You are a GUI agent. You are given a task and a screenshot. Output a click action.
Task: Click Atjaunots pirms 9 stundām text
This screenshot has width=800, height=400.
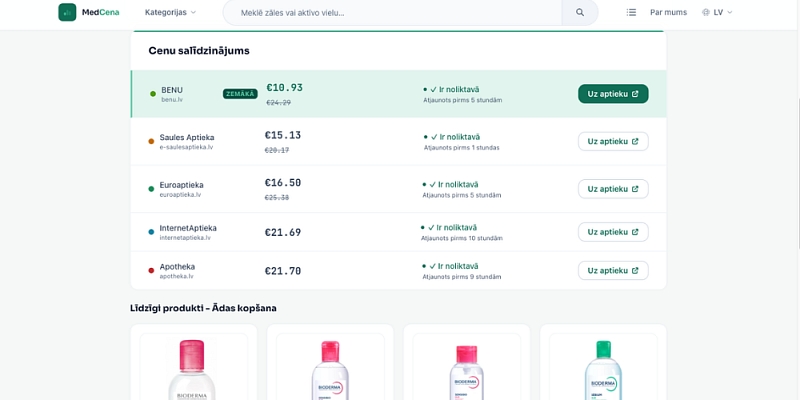click(x=462, y=277)
